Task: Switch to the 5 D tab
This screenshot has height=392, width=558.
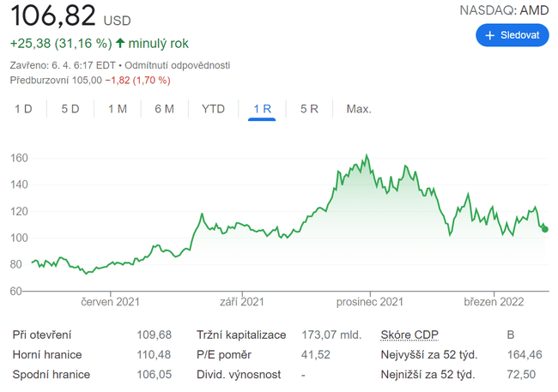Action: [70, 109]
